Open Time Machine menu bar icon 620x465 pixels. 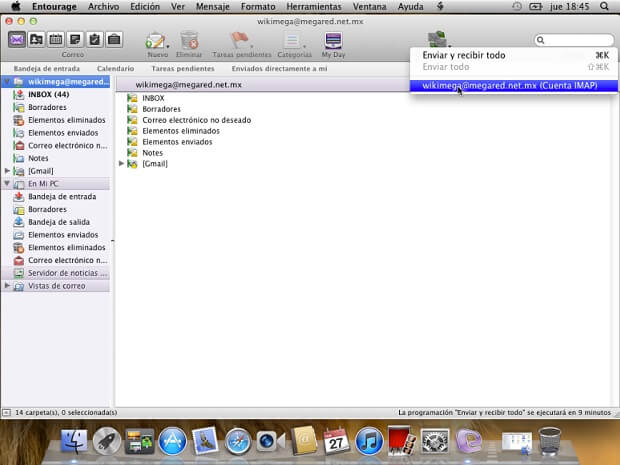pyautogui.click(x=516, y=6)
